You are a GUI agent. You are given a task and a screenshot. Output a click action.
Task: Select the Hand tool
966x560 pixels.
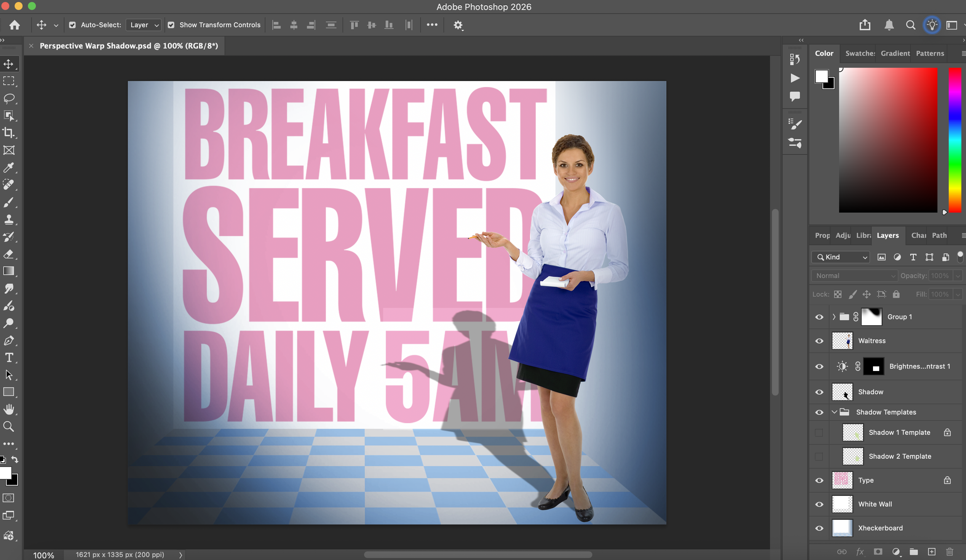click(9, 409)
